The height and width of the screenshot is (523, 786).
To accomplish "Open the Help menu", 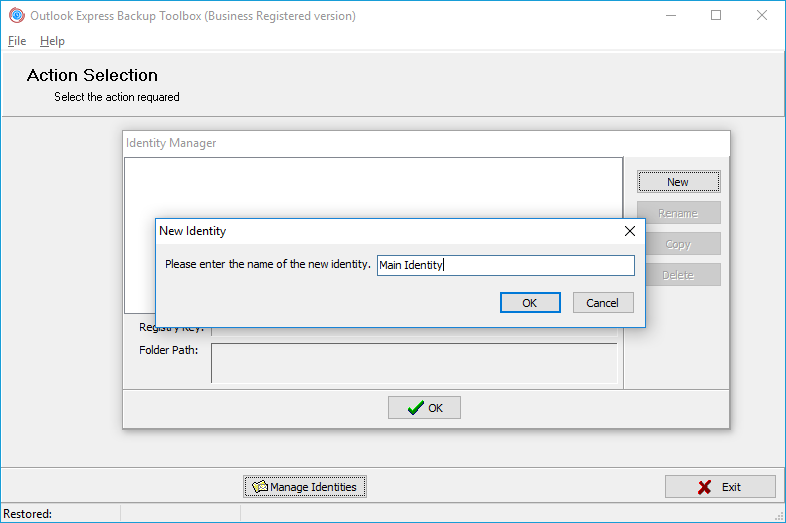I will coord(52,41).
